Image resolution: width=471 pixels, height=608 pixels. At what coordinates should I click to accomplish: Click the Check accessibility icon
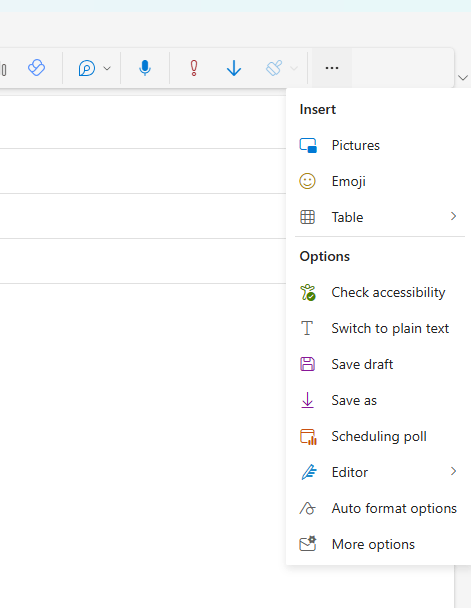tap(308, 292)
